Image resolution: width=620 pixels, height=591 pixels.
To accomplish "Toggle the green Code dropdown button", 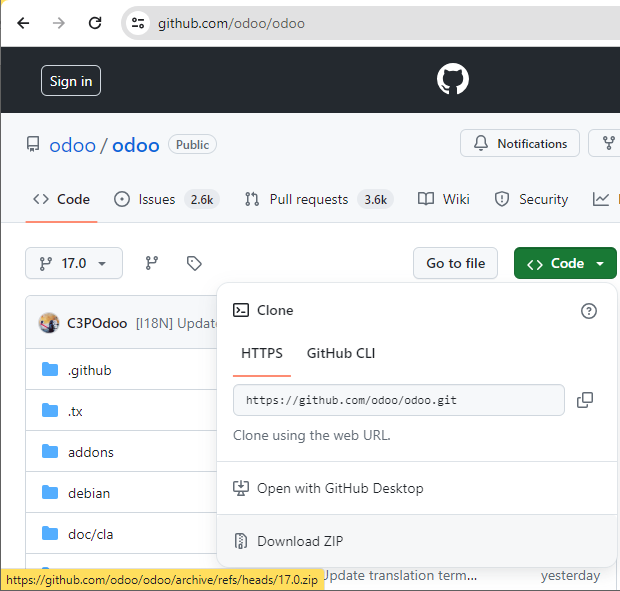I will [x=565, y=263].
